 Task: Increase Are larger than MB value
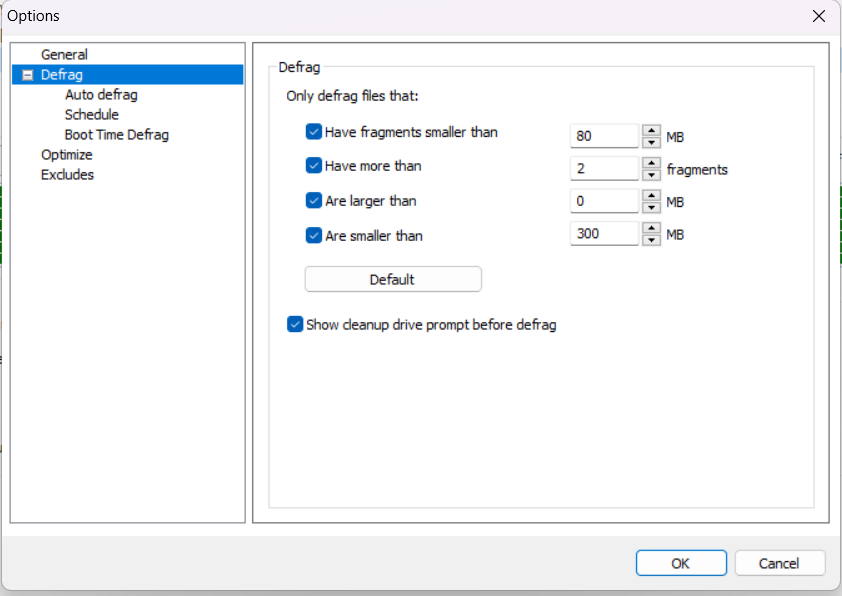tap(651, 196)
